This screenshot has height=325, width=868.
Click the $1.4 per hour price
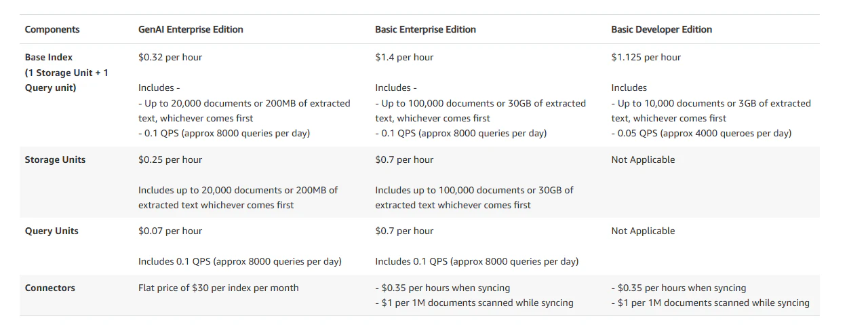pyautogui.click(x=404, y=58)
